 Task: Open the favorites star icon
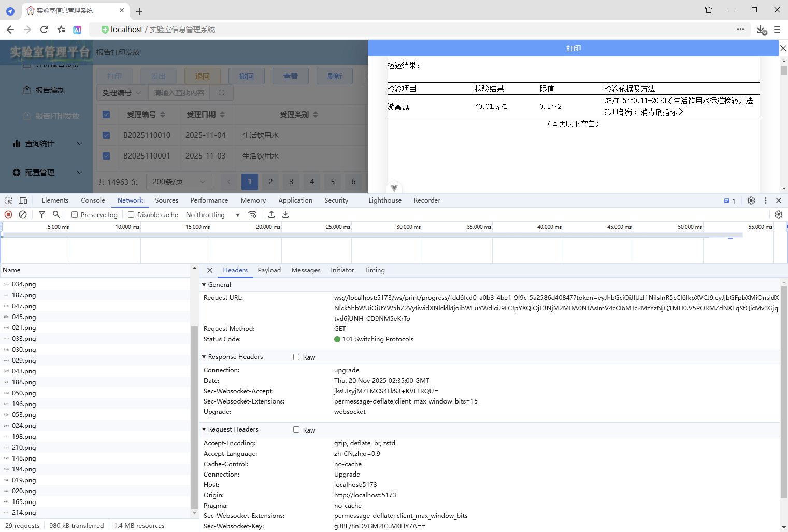click(x=61, y=30)
